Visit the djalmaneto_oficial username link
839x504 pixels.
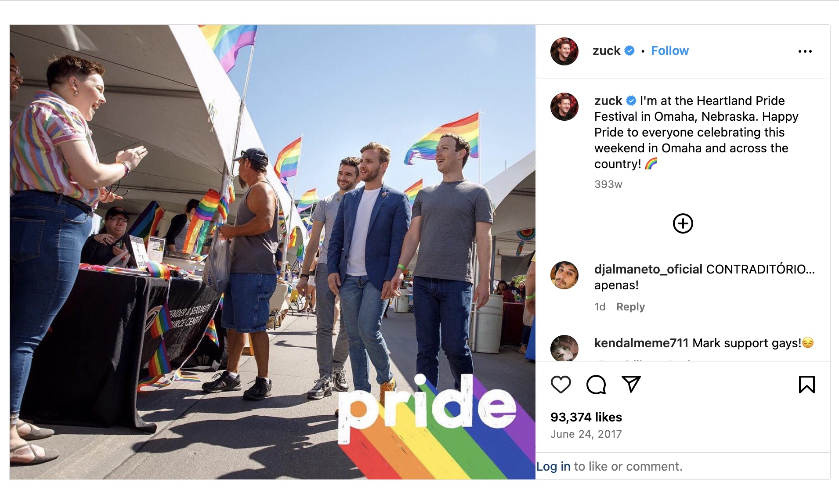point(648,269)
